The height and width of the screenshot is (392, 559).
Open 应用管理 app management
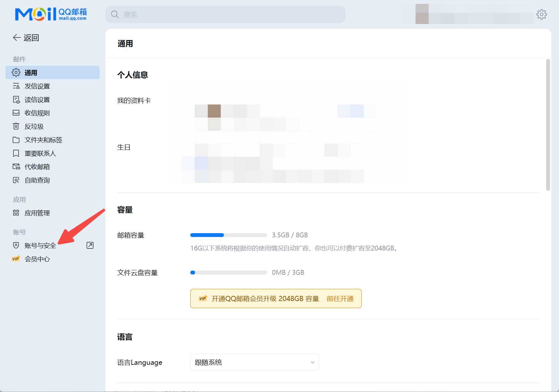pos(37,213)
